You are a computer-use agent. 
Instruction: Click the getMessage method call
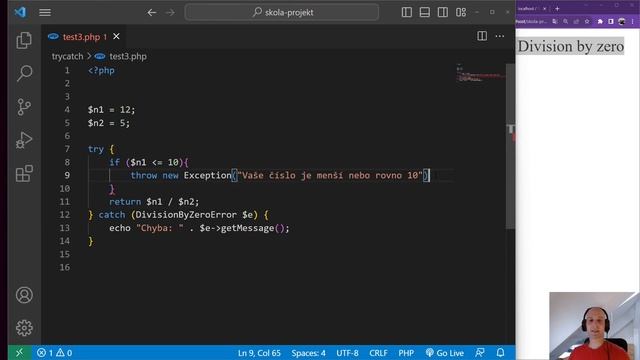(247, 228)
